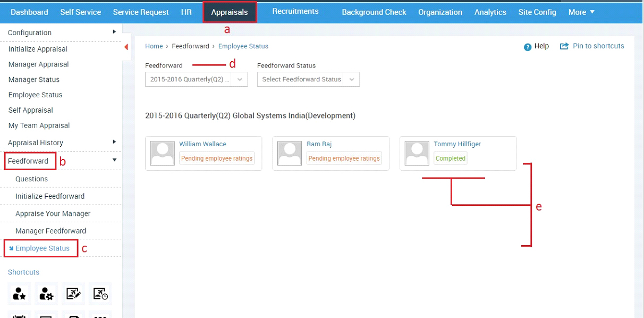
Task: Go to the Background Check tab
Action: click(374, 12)
